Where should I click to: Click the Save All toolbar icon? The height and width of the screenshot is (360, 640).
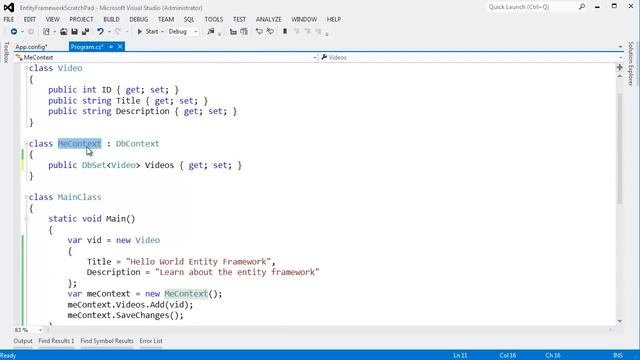pyautogui.click(x=85, y=31)
